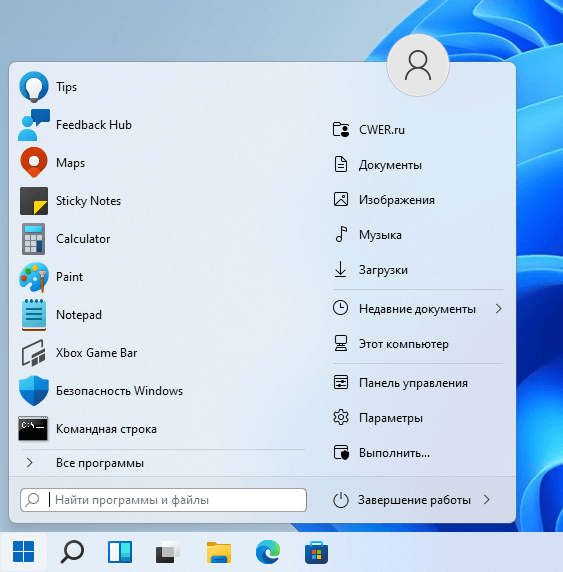Open the Maps app
This screenshot has width=563, height=572.
(161, 163)
